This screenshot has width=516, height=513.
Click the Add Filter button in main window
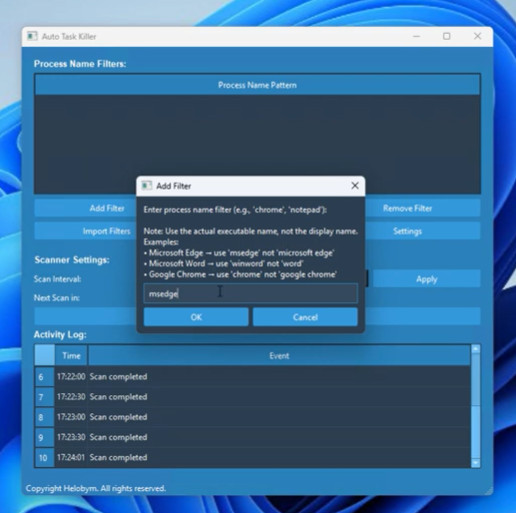[x=85, y=208]
